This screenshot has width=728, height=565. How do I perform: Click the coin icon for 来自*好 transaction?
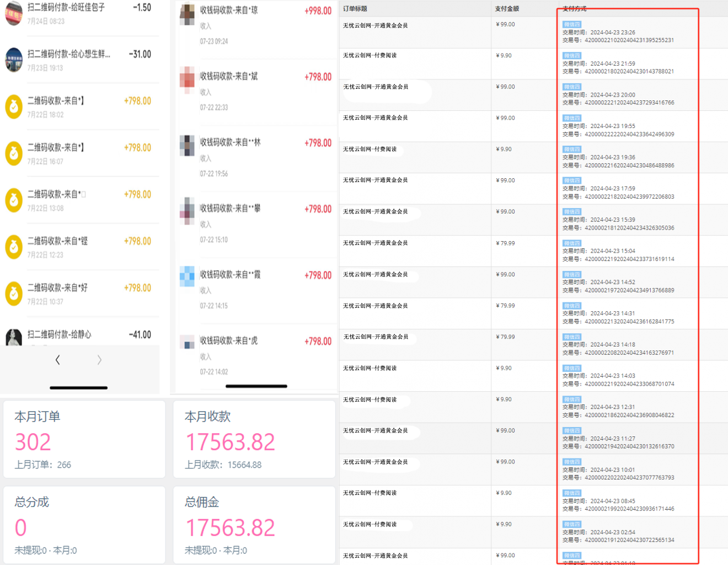coord(13,294)
